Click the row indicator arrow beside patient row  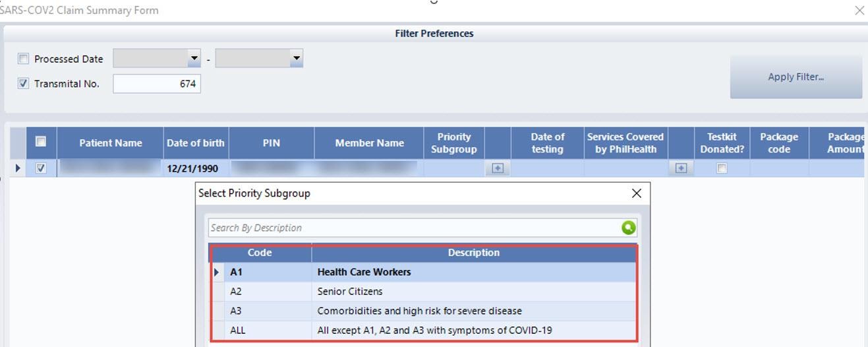[x=18, y=168]
